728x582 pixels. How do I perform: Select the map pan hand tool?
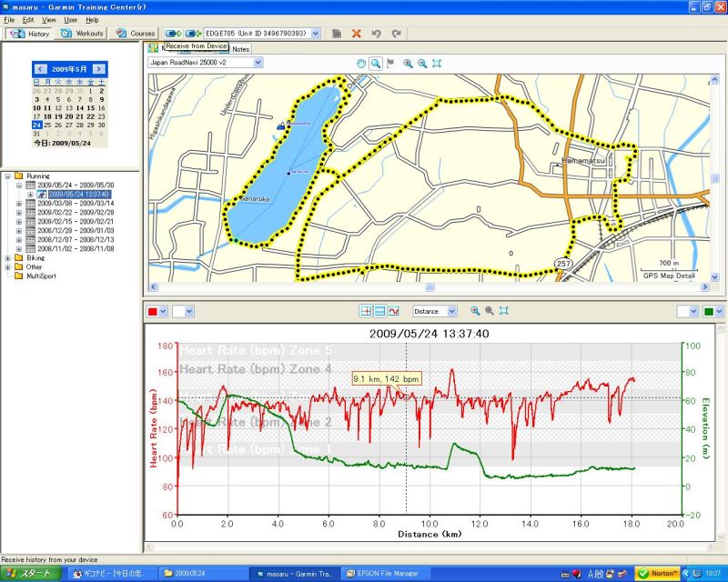point(361,64)
